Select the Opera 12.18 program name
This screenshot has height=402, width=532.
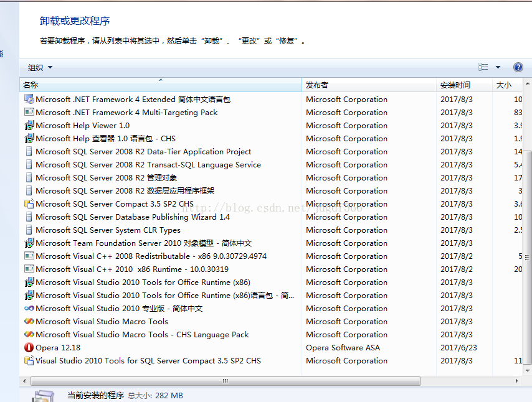point(58,348)
